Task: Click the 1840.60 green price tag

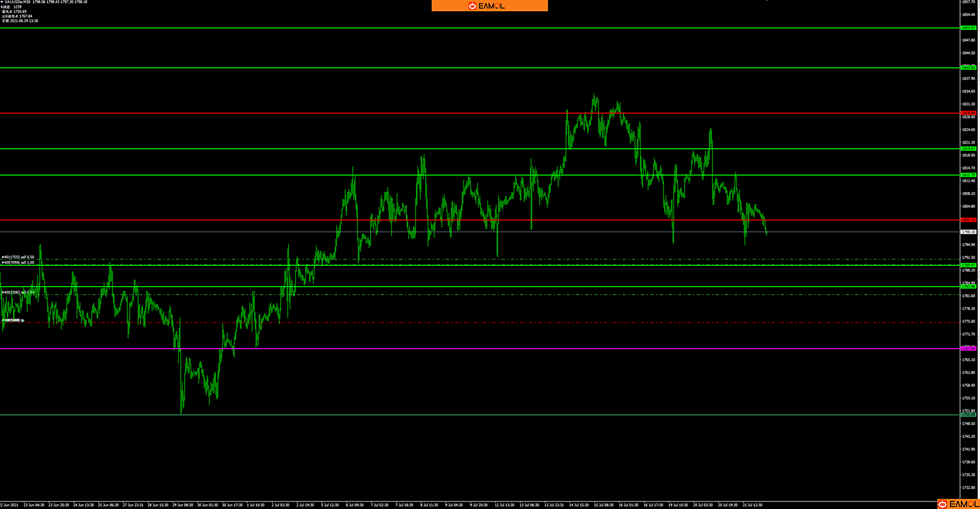Action: pyautogui.click(x=968, y=68)
